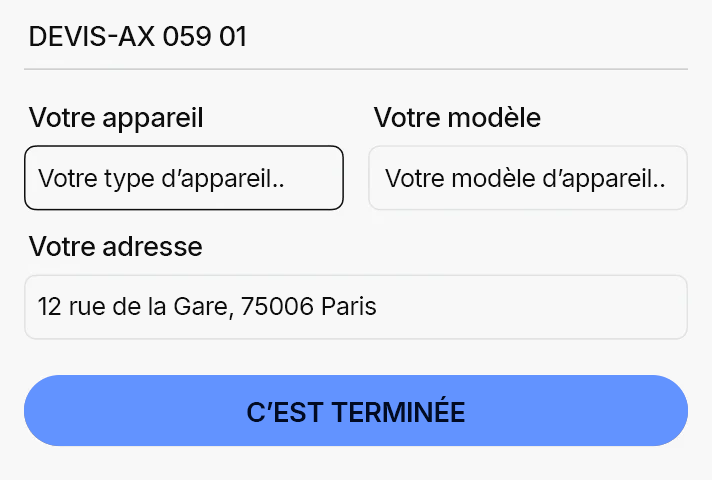Click the "Votre adresse" label
This screenshot has width=712, height=480.
[x=116, y=246]
